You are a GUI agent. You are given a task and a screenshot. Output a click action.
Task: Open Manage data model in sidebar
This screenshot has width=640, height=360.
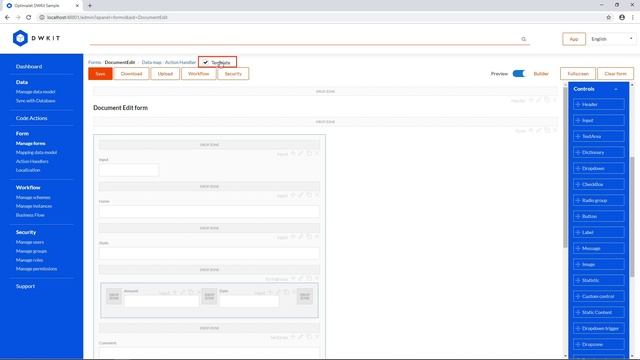click(36, 92)
